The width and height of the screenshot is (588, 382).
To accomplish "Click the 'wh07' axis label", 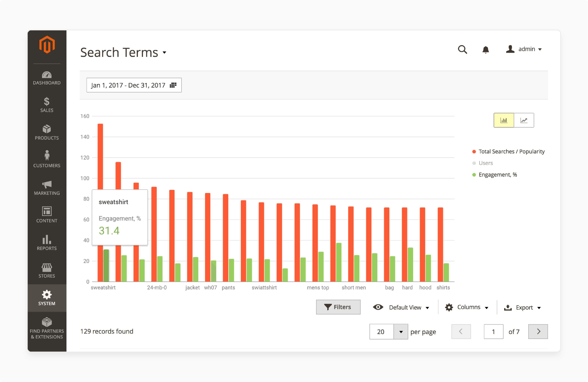I will click(210, 287).
